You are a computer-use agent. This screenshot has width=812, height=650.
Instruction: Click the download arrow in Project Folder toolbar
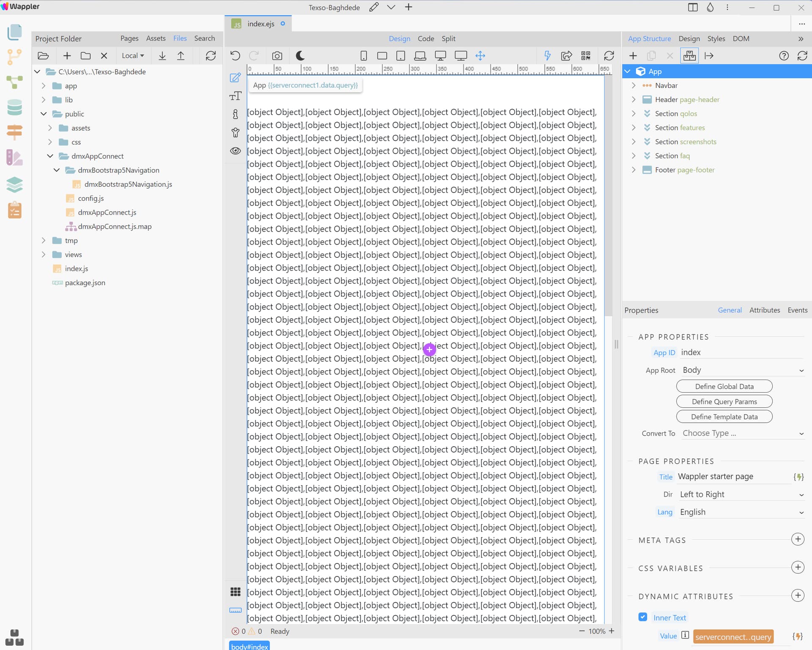[162, 55]
